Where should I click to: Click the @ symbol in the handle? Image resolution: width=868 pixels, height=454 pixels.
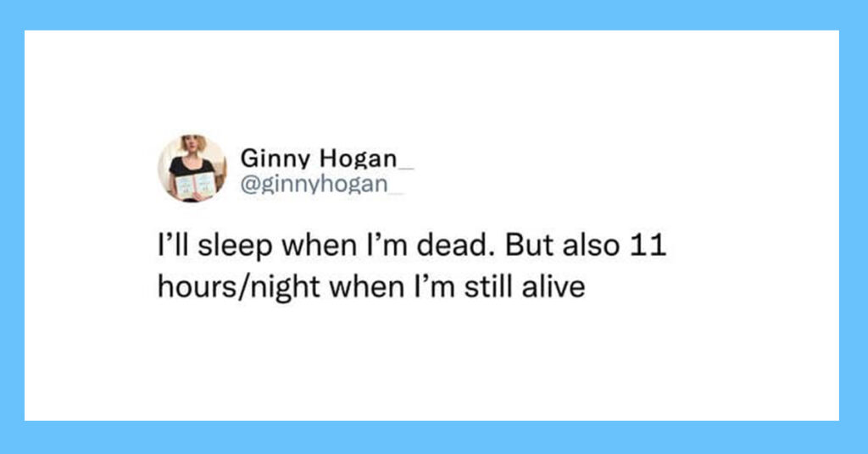click(250, 185)
